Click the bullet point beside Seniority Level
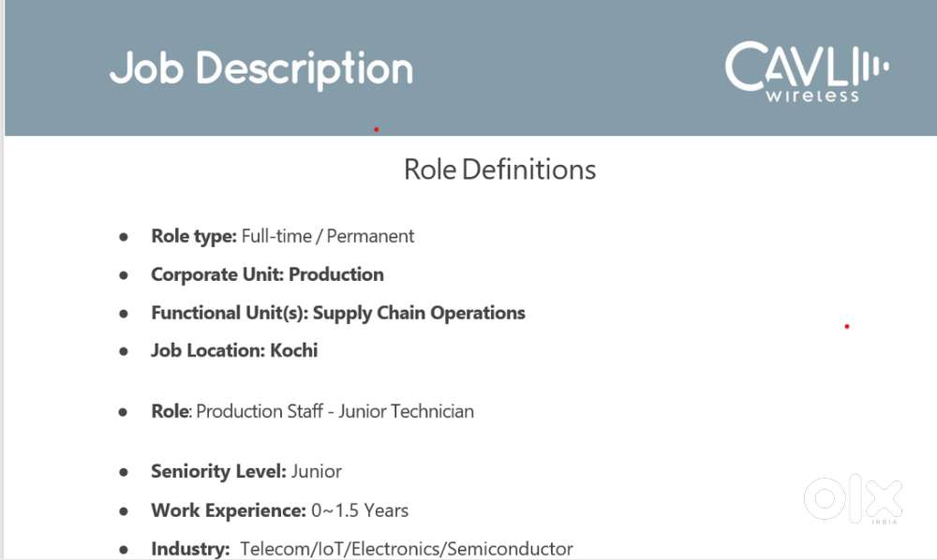 click(x=124, y=472)
